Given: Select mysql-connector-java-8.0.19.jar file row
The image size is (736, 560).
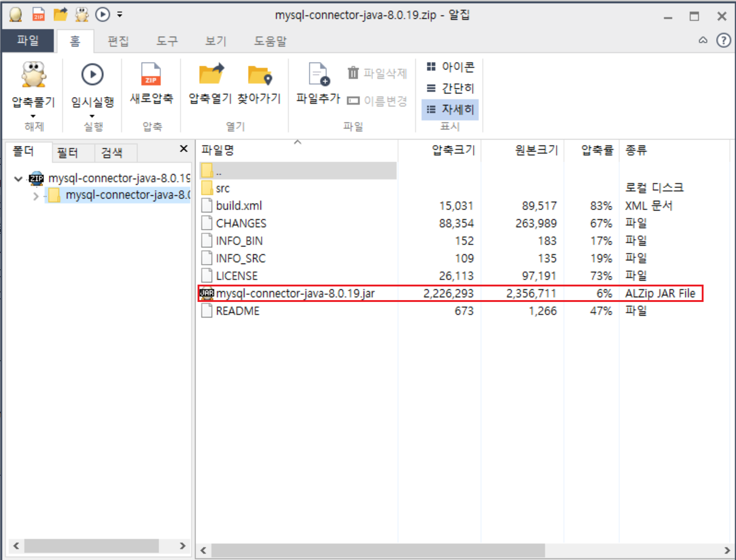Looking at the screenshot, I should coord(295,293).
